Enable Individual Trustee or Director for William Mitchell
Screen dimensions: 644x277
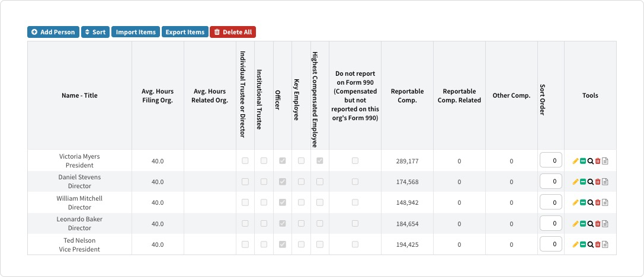245,202
